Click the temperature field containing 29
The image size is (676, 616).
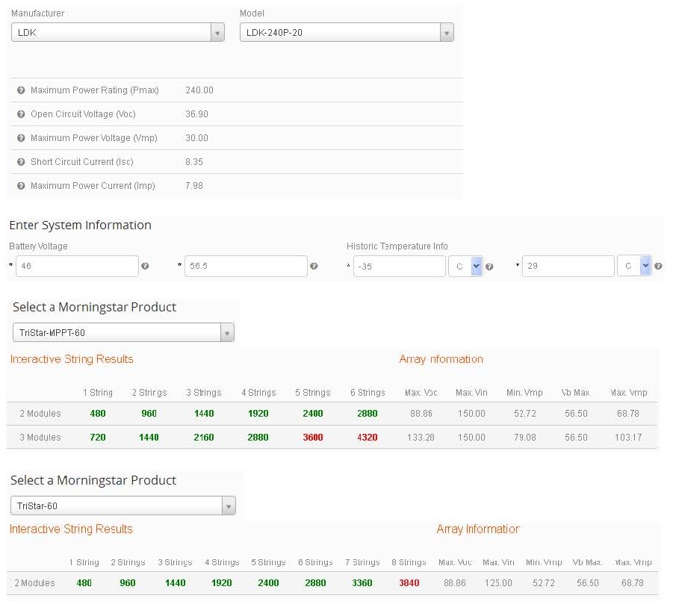tap(568, 267)
